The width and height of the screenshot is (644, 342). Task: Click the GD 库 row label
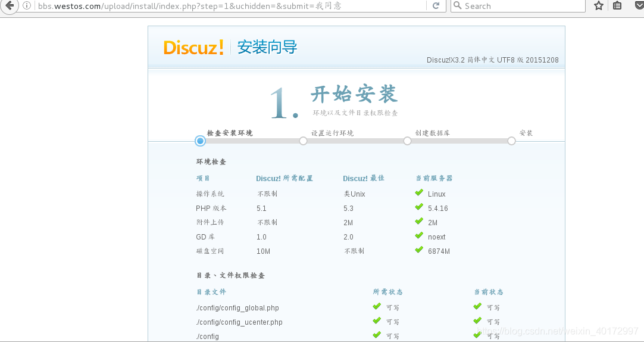point(205,237)
